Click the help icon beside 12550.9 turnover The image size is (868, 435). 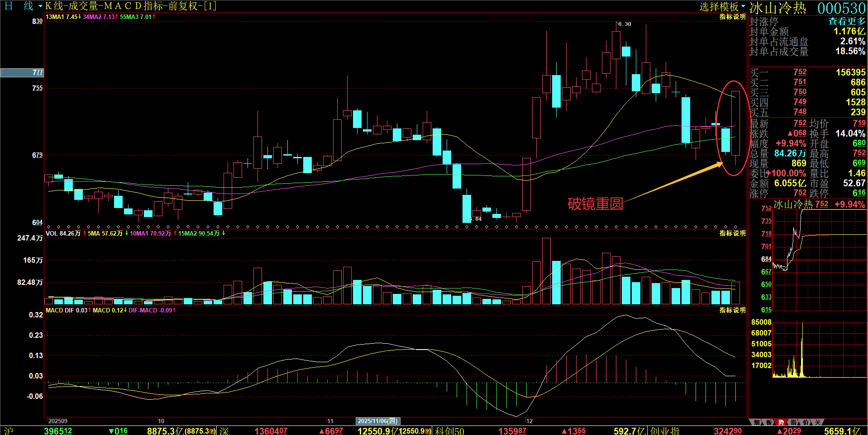pos(428,431)
